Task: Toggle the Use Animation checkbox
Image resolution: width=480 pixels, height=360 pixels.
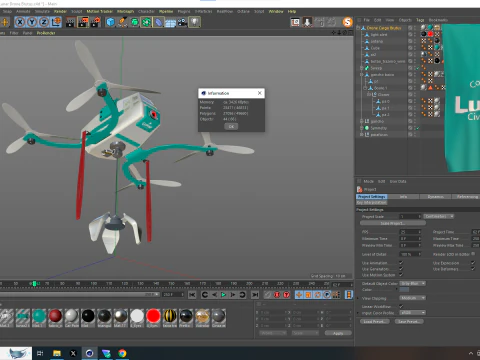Action: (x=401, y=263)
